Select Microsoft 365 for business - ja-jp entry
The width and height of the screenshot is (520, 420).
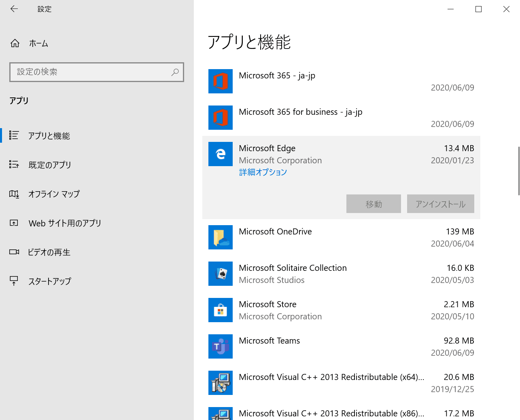coord(341,118)
